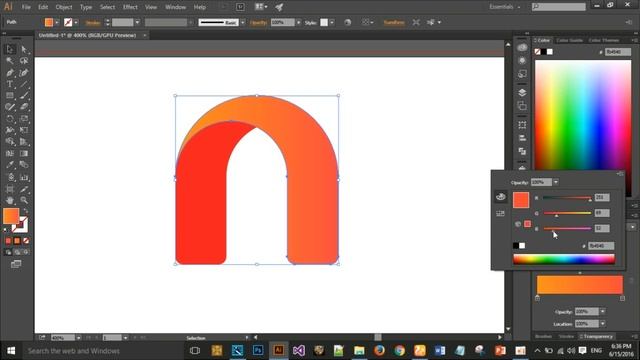Viewport: 640px width, 360px height.
Task: Switch to color sliders mode in popup
Action: [501, 197]
